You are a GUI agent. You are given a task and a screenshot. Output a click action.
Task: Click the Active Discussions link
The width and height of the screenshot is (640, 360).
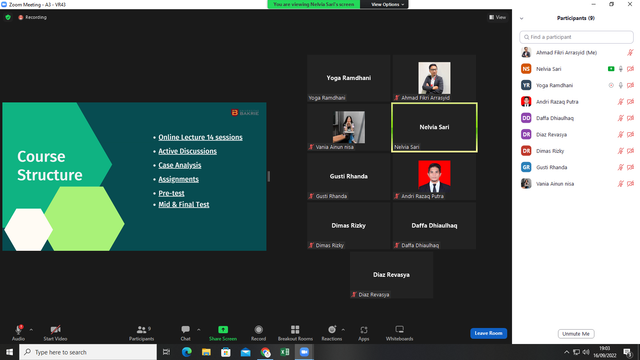(x=187, y=151)
